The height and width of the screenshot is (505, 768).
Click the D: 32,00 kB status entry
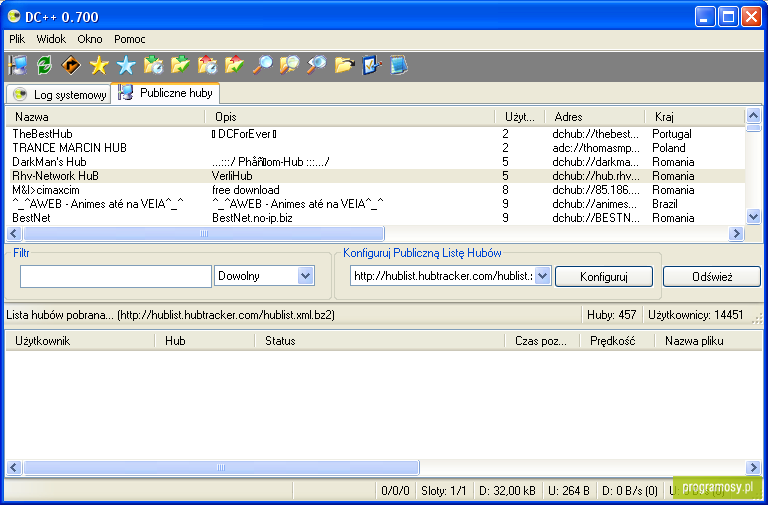507,490
